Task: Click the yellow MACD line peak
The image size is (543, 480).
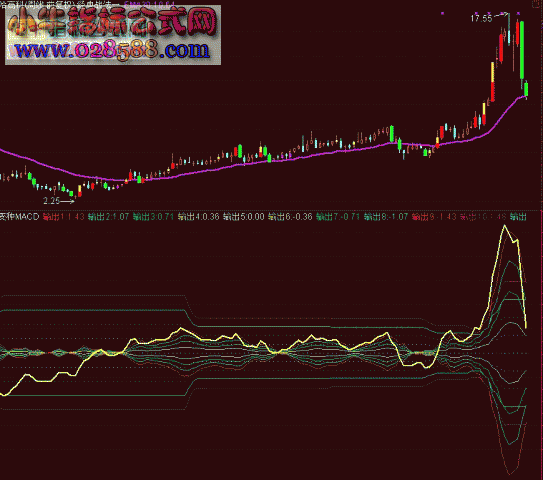Action: tap(505, 225)
